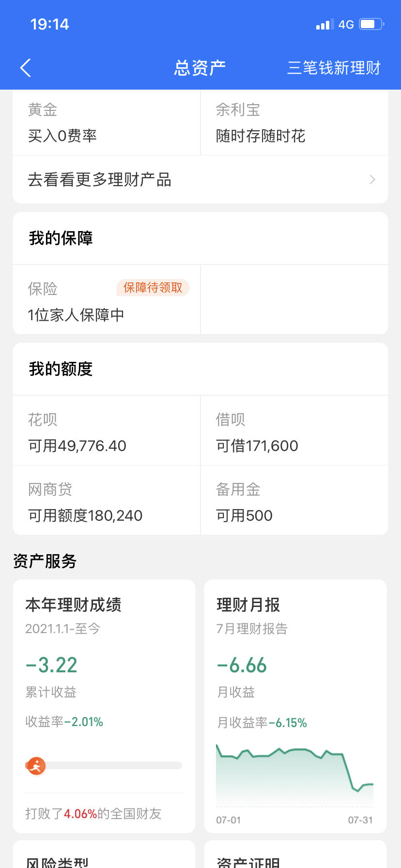
Task: Open 保险 1位家人保障中 entry
Action: tap(107, 300)
